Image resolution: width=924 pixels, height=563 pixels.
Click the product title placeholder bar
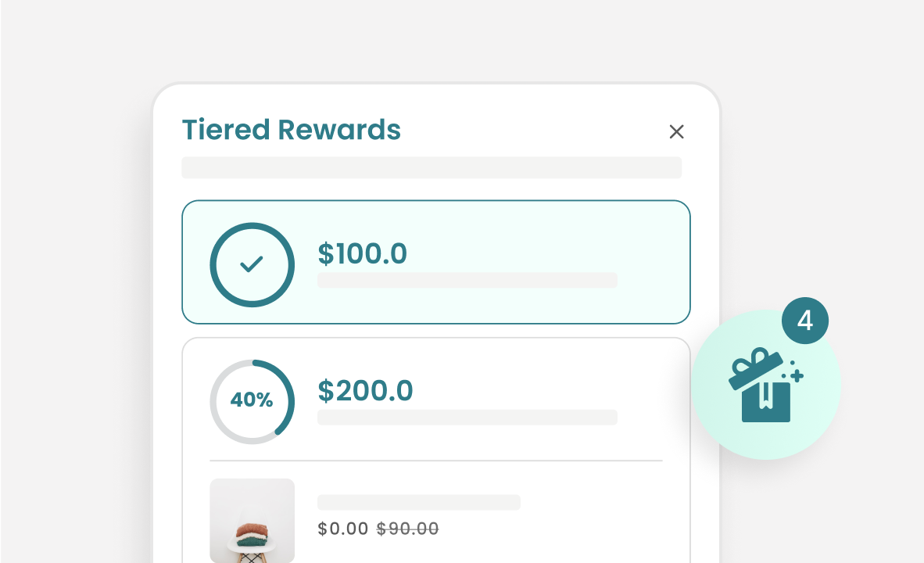pyautogui.click(x=418, y=502)
